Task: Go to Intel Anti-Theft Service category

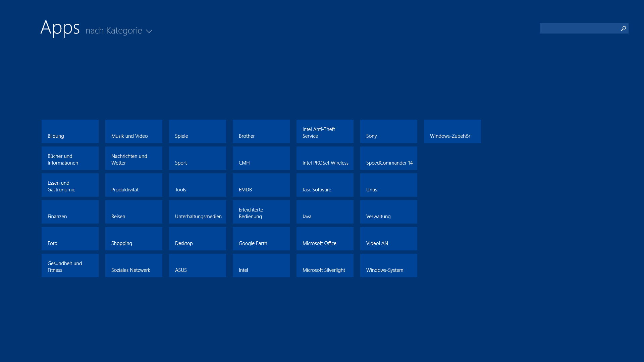Action: 325,131
